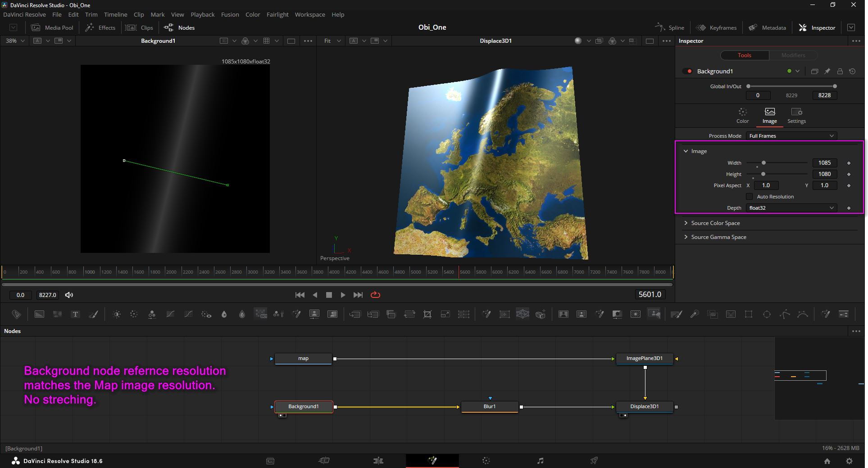Screen dimensions: 868x468
Task: Open Background1 color tag dropdown arrow
Action: point(797,71)
